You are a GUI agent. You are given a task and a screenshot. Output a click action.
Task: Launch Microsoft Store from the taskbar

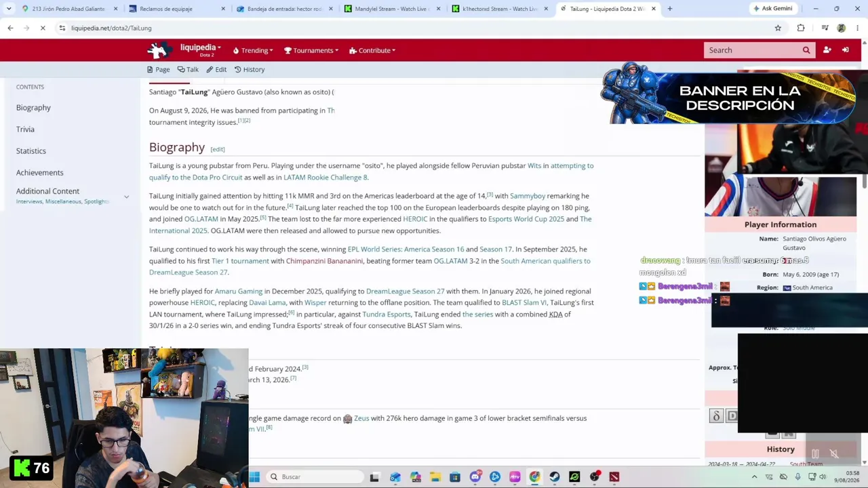pyautogui.click(x=455, y=476)
